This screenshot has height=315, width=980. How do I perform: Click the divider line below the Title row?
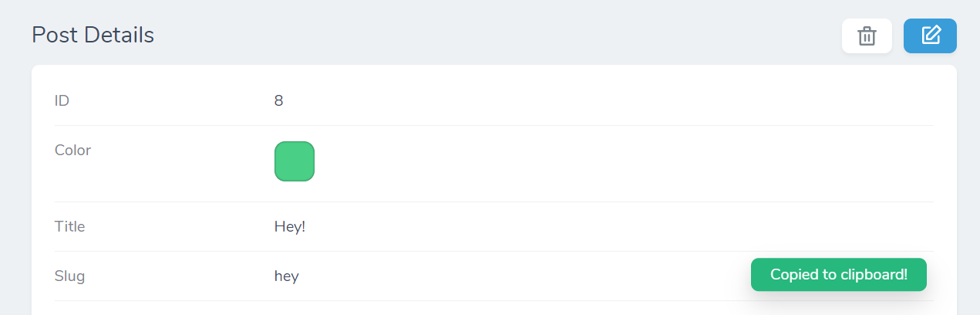pyautogui.click(x=493, y=251)
